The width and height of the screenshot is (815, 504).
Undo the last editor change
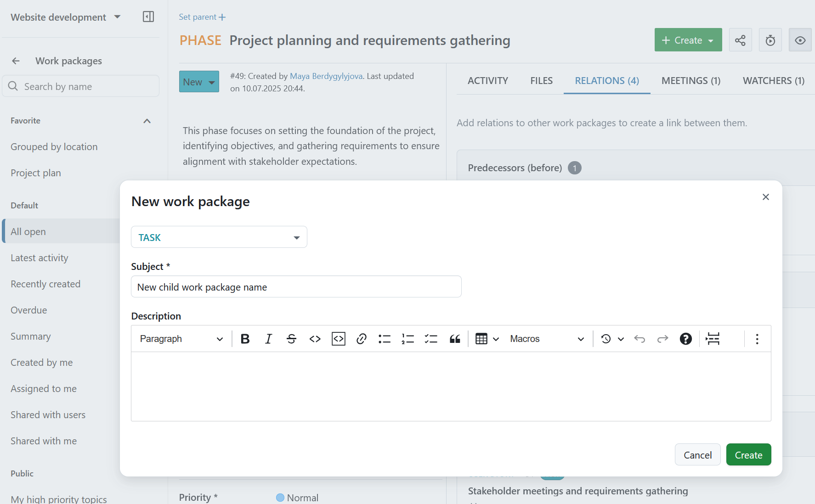(639, 339)
